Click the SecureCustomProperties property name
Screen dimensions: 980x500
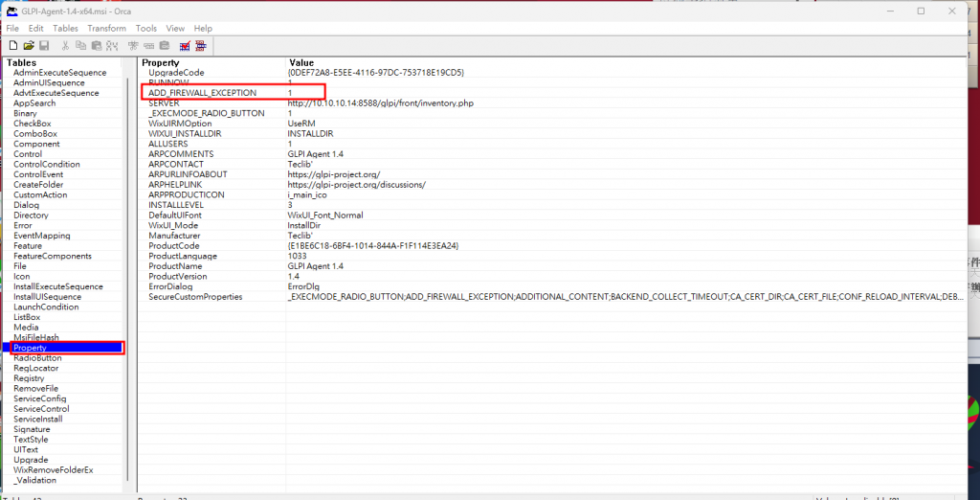195,297
